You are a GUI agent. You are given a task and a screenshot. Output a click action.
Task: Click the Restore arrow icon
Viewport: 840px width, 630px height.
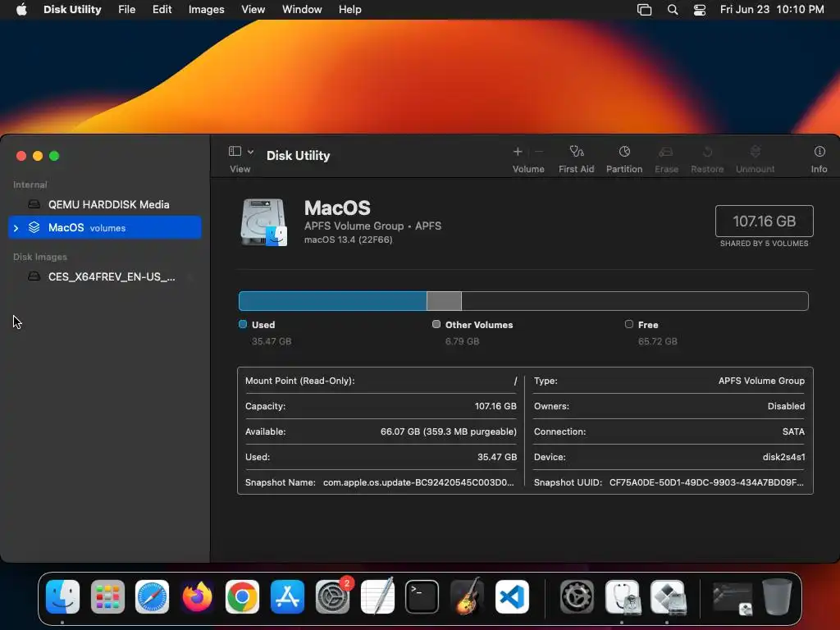[707, 152]
